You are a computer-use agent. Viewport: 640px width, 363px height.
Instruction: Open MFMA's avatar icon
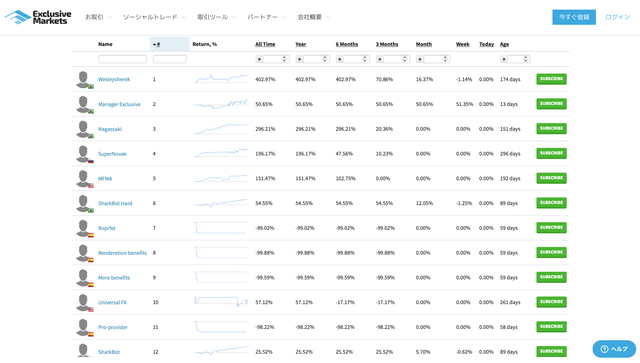tap(84, 178)
